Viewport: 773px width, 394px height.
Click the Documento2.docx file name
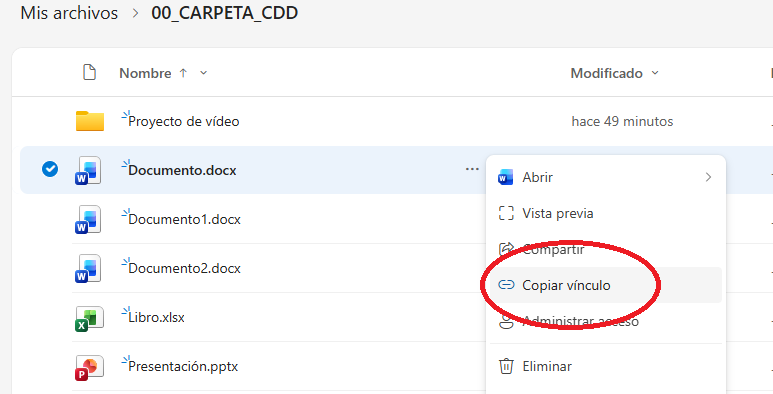184,268
